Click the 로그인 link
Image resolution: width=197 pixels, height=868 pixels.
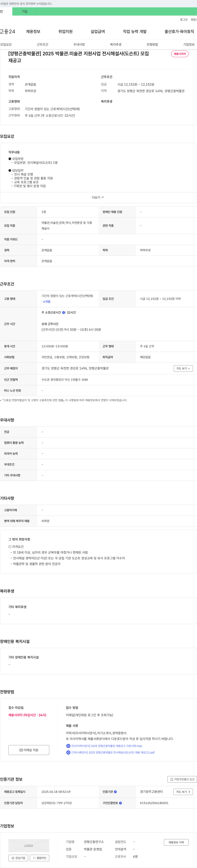pyautogui.click(x=184, y=20)
